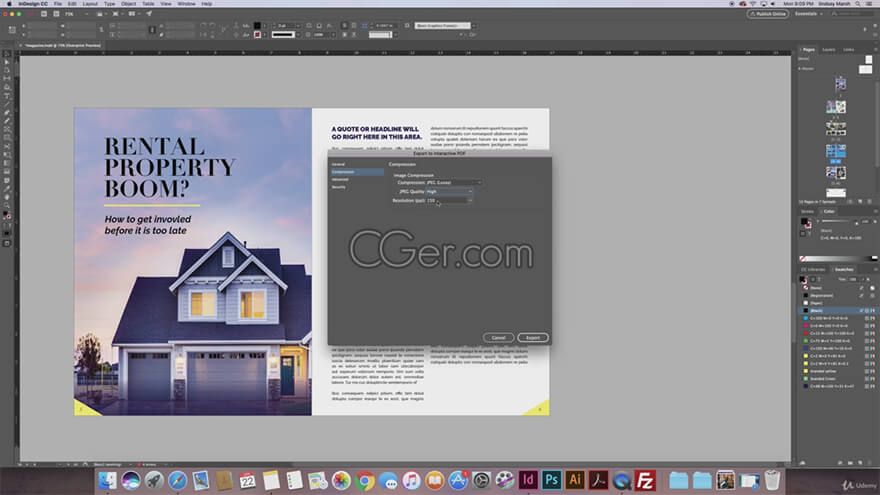Open InDesign from the Dock
880x495 pixels.
(x=528, y=480)
